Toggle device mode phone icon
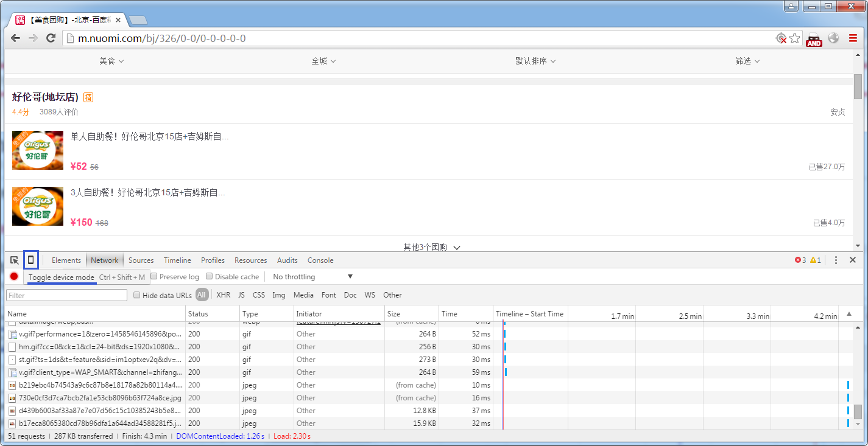Screen dimensions: 868x446 pyautogui.click(x=31, y=260)
